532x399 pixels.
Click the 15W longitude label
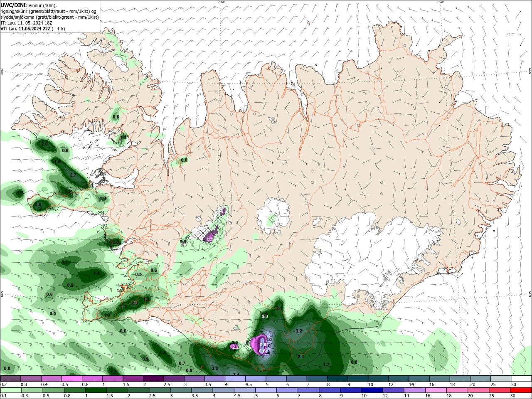(x=440, y=2)
